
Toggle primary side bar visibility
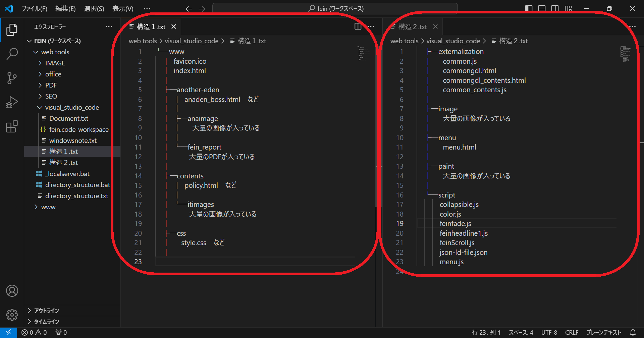coord(529,9)
